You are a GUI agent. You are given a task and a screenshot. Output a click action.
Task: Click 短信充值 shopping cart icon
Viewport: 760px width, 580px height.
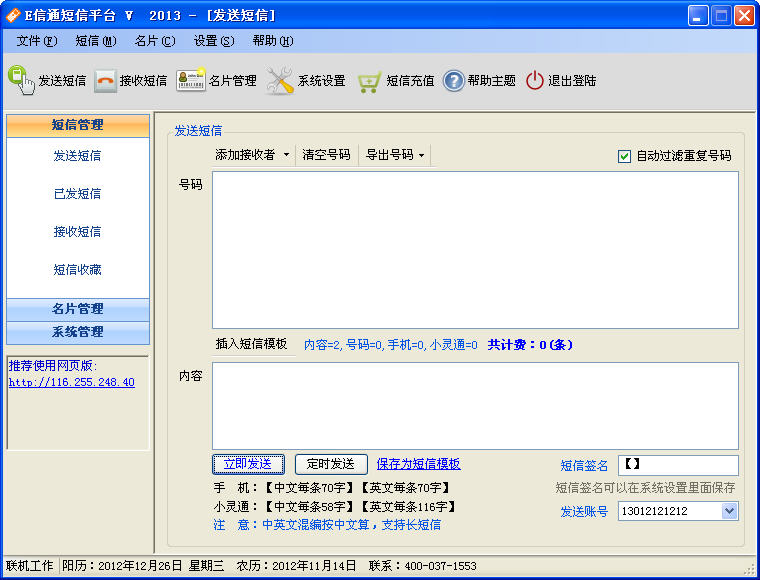[369, 81]
